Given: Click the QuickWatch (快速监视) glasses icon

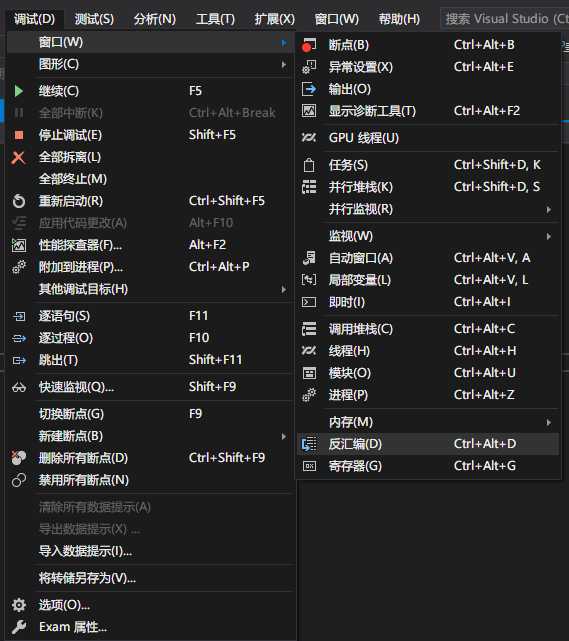Looking at the screenshot, I should [x=19, y=387].
